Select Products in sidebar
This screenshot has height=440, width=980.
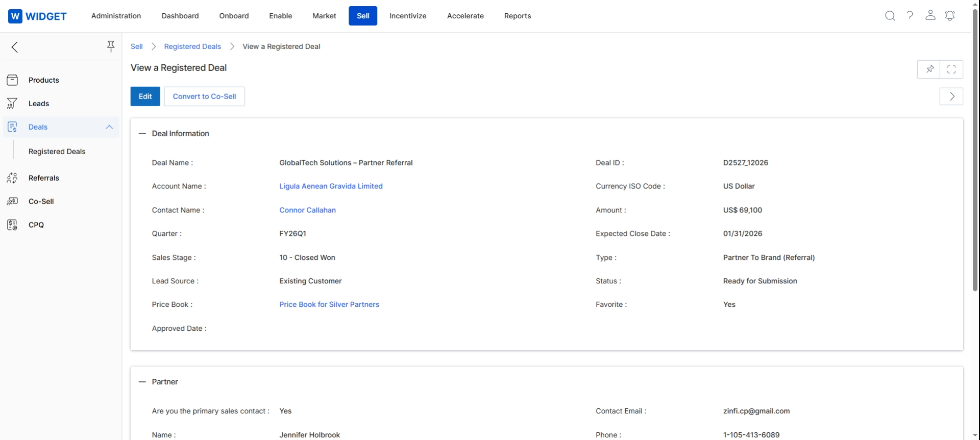coord(44,80)
